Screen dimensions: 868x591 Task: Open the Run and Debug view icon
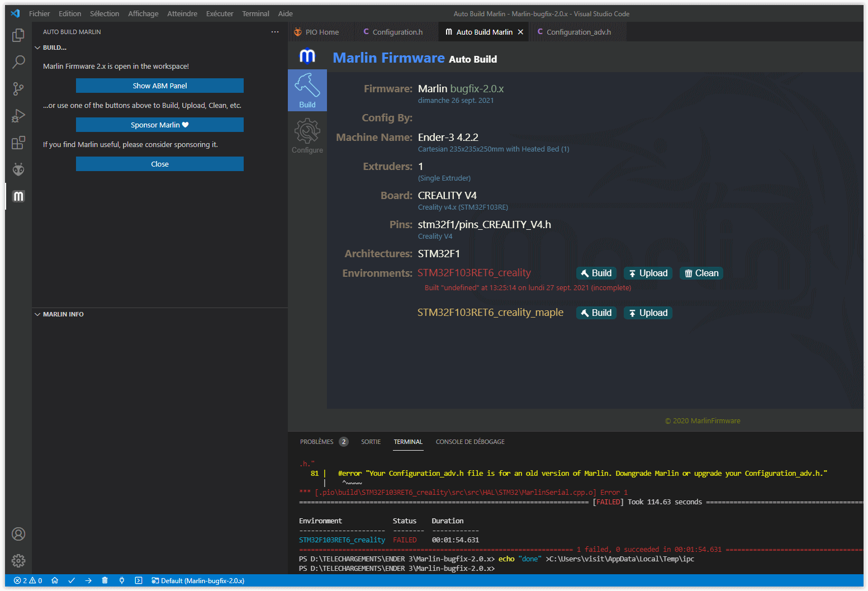coord(18,116)
